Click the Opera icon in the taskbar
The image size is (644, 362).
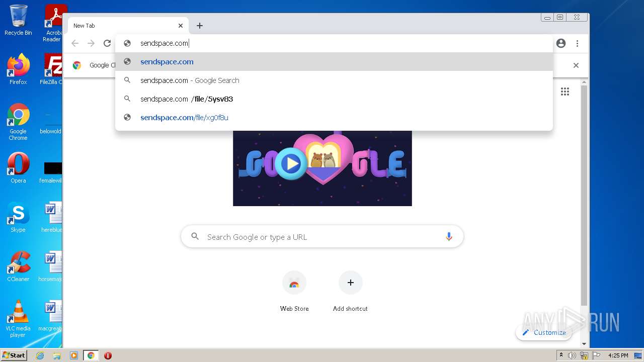[108, 355]
